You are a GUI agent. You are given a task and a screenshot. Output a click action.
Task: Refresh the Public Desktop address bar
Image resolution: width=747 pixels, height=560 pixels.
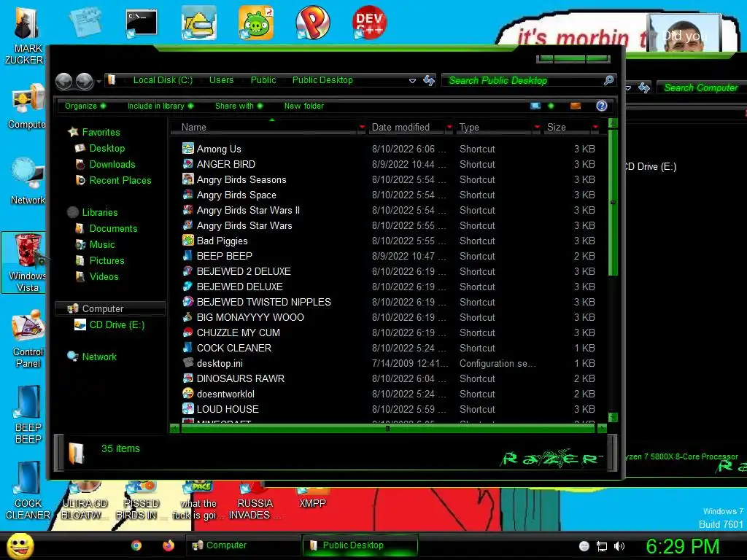(x=429, y=80)
